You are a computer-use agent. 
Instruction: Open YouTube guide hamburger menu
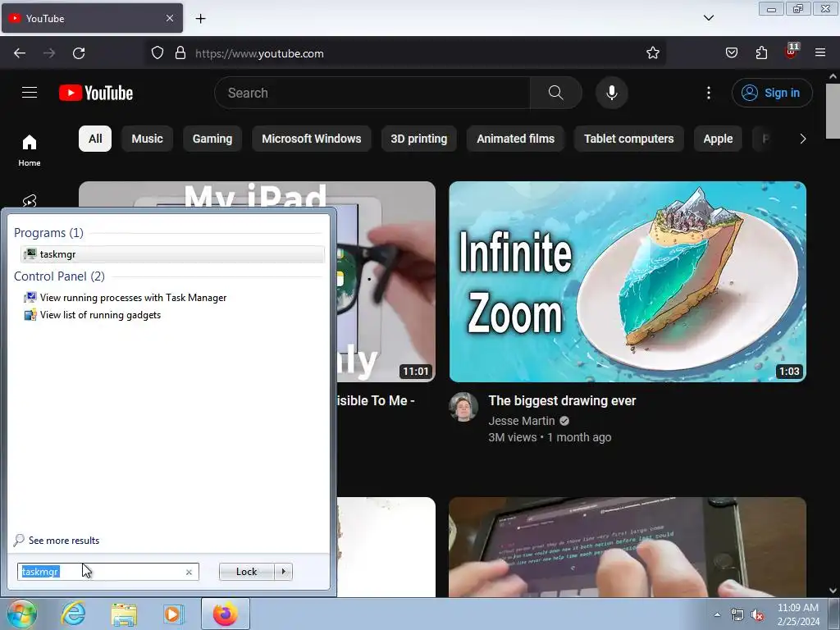click(30, 93)
